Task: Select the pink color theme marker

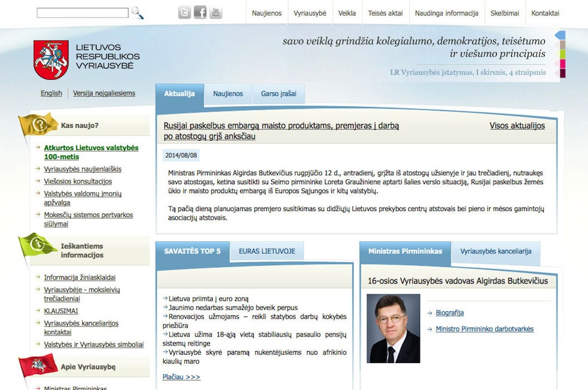Action: click(562, 64)
